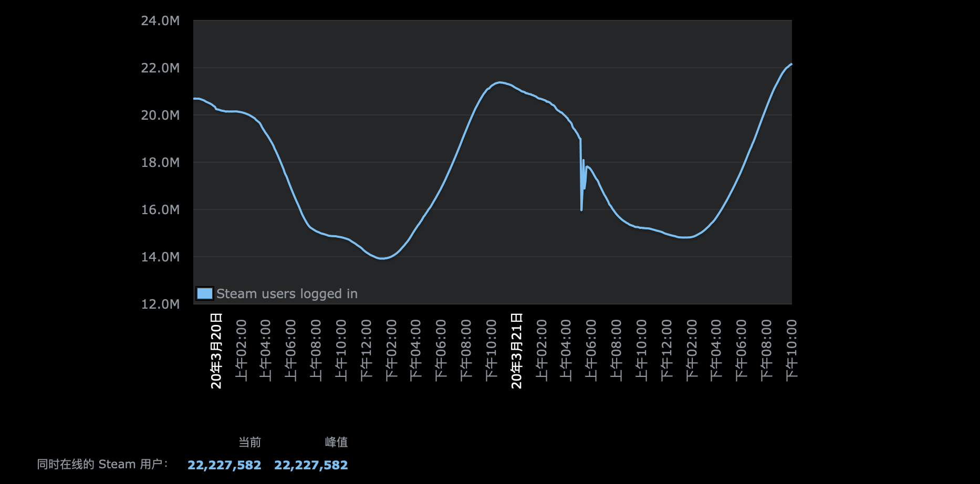Viewport: 980px width, 484px height.
Task: Click the 18.0M y-axis label
Action: coord(160,163)
